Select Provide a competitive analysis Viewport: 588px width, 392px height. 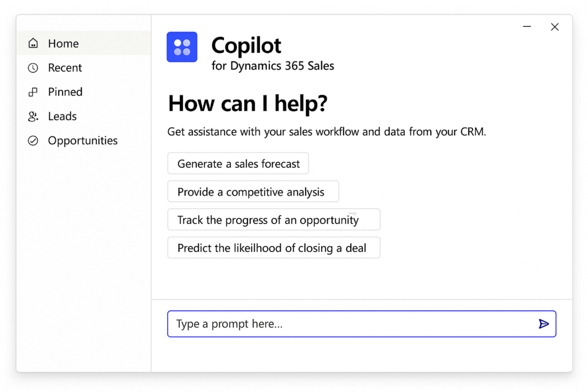pyautogui.click(x=253, y=192)
